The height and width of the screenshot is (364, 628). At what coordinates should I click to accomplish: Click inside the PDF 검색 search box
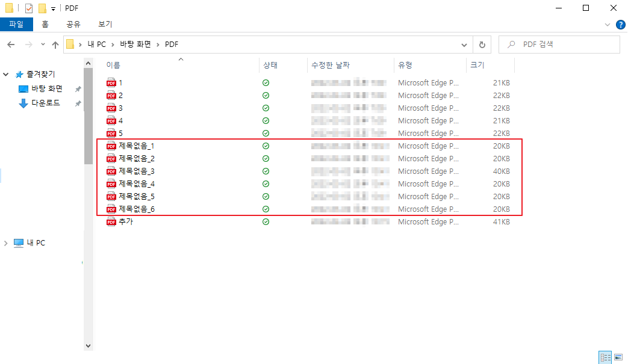click(559, 44)
